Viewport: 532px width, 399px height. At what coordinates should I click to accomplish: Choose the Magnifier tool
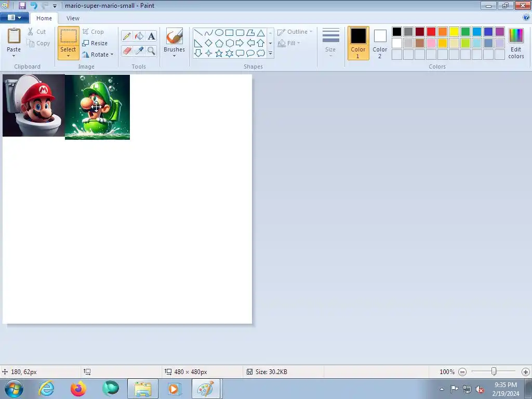(151, 51)
